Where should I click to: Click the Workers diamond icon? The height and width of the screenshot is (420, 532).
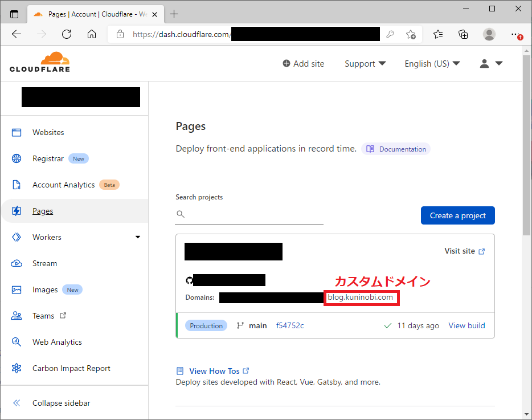(17, 237)
